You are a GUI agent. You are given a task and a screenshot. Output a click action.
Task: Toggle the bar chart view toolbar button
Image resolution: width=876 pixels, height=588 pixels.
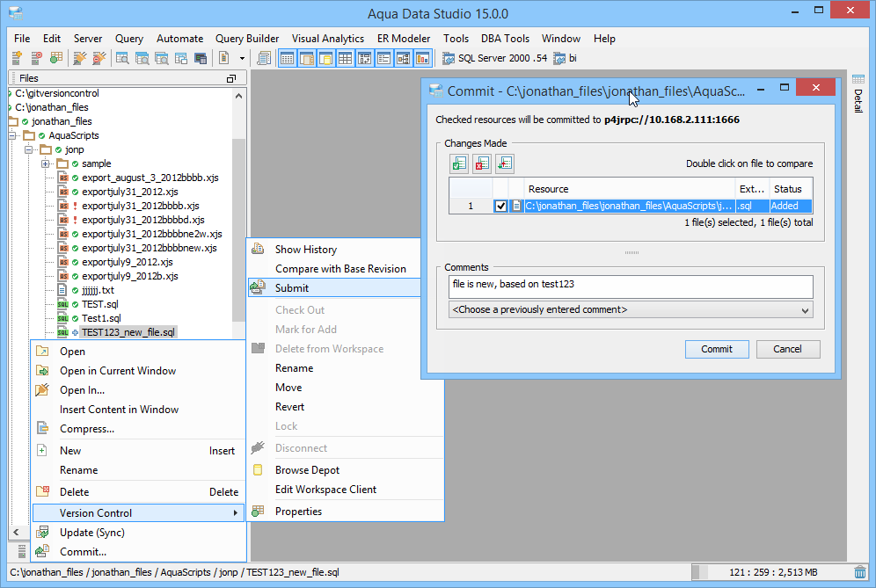click(x=422, y=58)
